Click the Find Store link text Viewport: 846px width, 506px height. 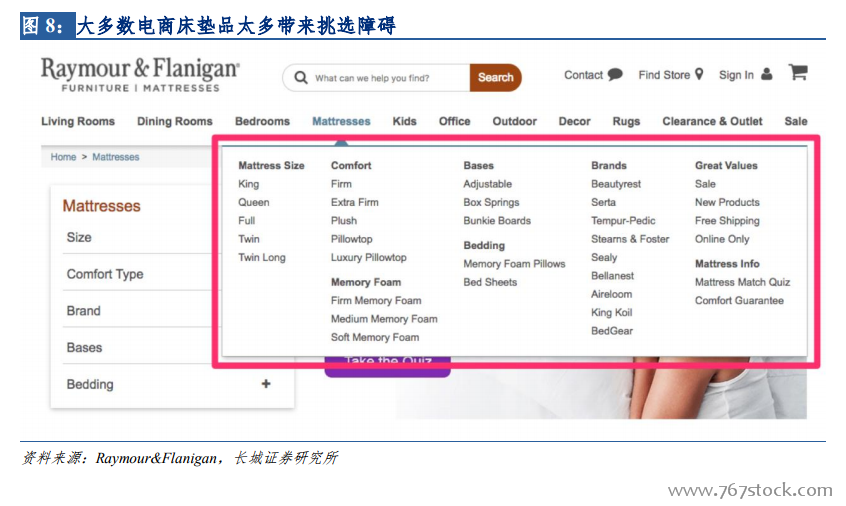664,75
